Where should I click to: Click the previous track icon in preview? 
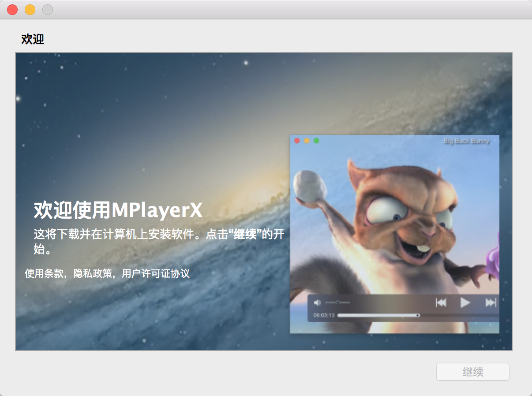[441, 303]
